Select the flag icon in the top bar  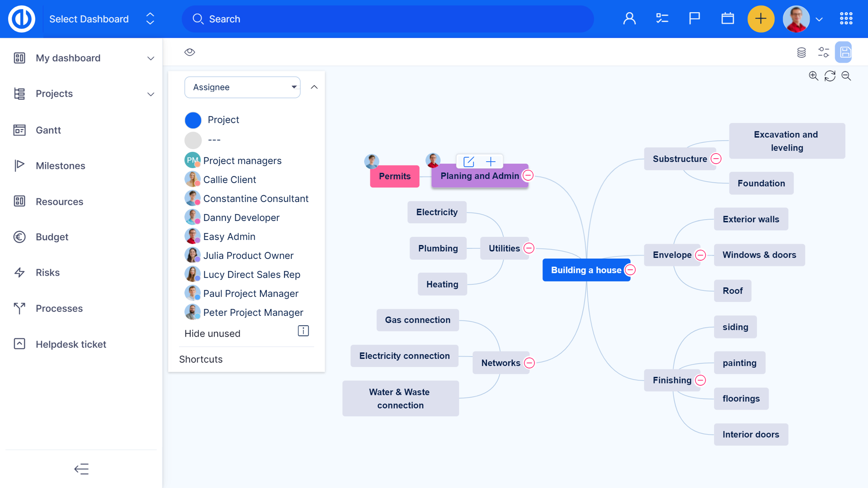(x=694, y=19)
